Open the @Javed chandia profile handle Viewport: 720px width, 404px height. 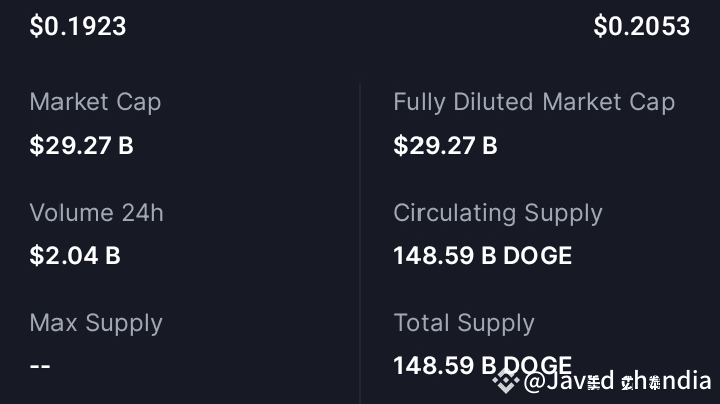coord(617,381)
